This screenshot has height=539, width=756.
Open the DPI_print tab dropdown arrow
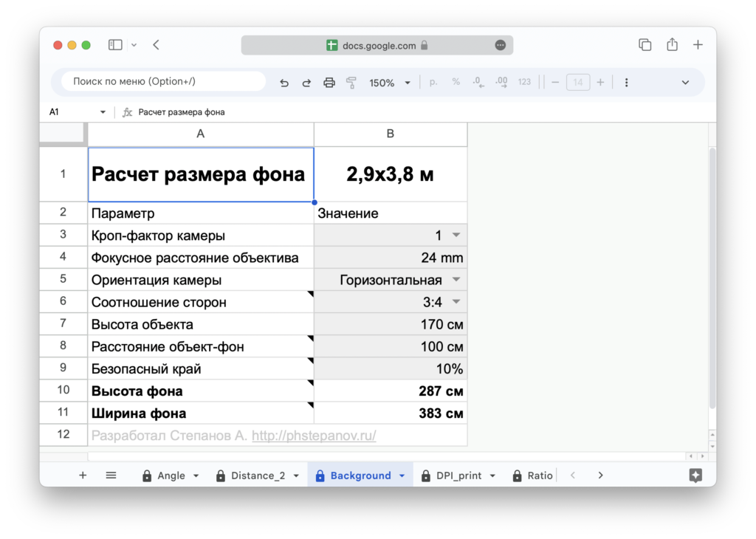coord(492,476)
